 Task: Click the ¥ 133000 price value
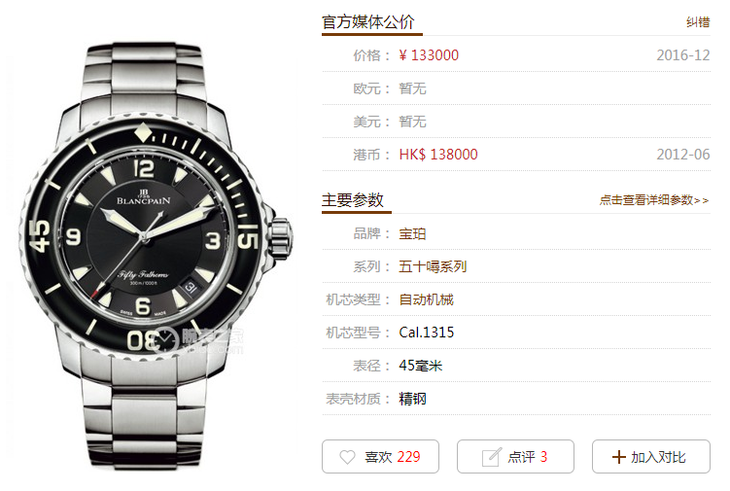click(429, 55)
